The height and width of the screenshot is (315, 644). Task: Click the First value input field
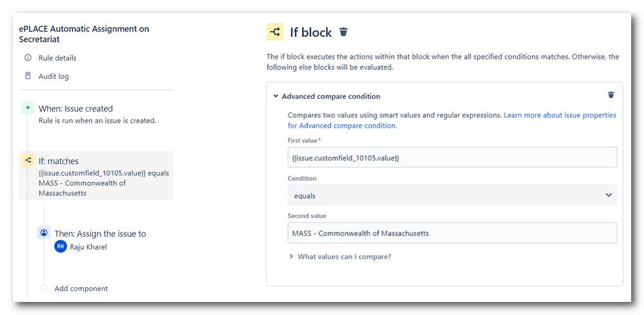click(x=452, y=157)
